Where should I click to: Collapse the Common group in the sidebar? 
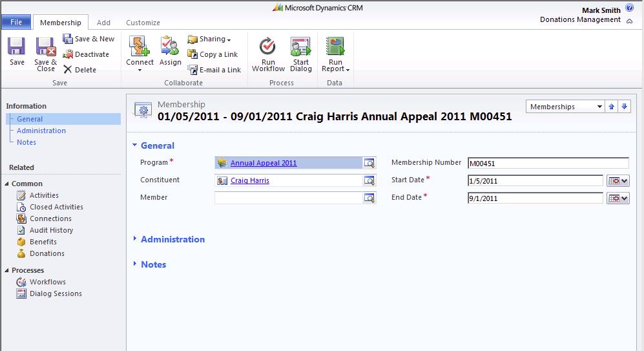click(6, 184)
